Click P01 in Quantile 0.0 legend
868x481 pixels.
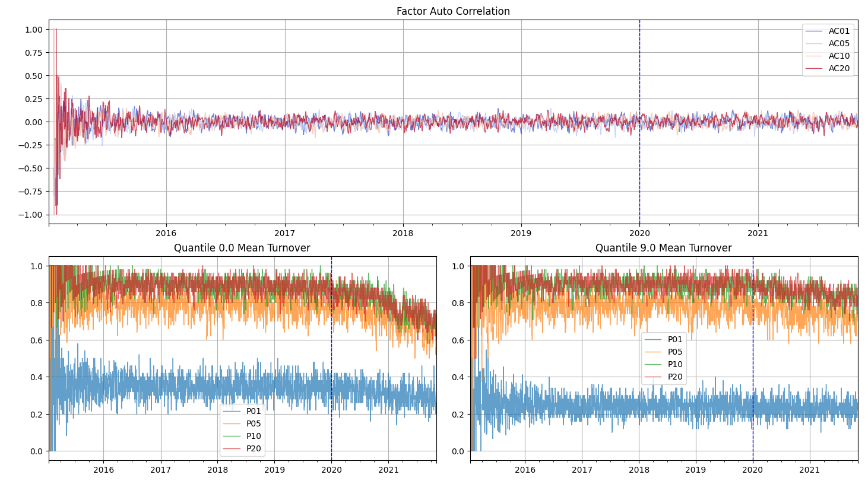pyautogui.click(x=242, y=411)
